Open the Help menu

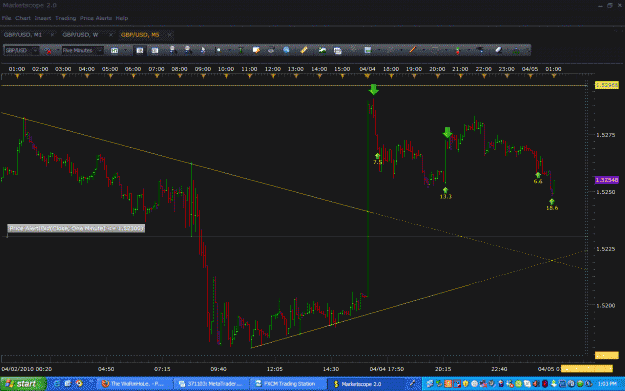pos(122,18)
